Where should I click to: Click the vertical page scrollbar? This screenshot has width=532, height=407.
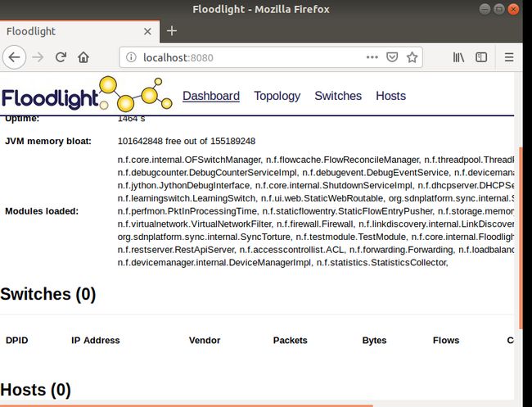tap(521, 237)
